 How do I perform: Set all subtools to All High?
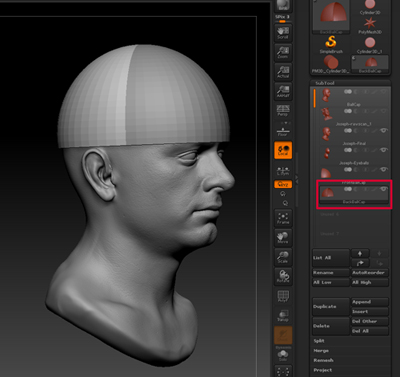pos(370,282)
